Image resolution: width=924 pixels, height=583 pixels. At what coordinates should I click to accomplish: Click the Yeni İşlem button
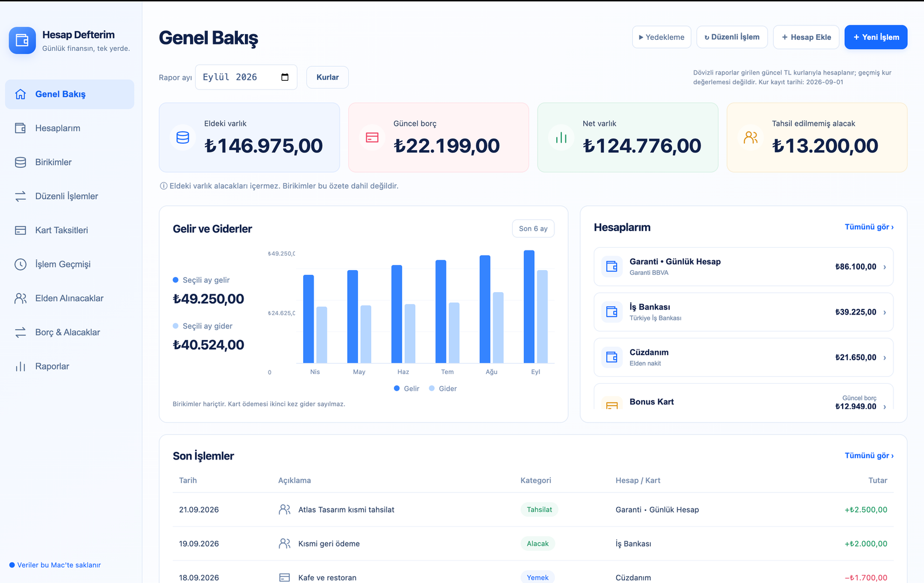click(x=876, y=37)
